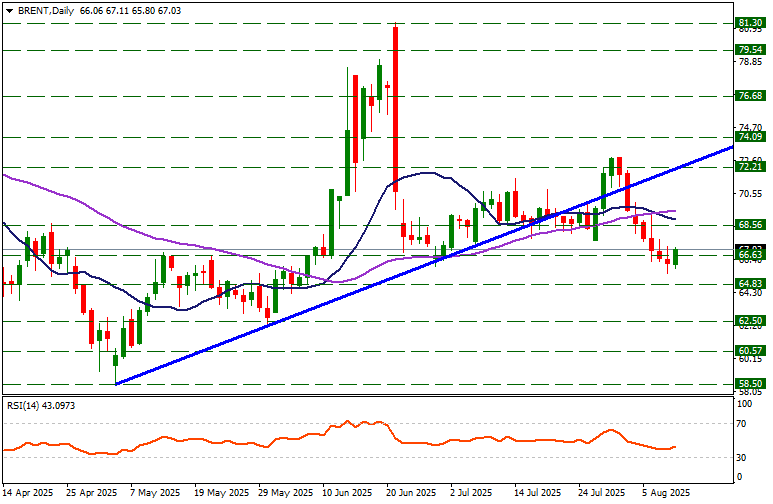Viewport: 773px width, 504px height.
Task: Select the 74.09 price level label
Action: [x=750, y=137]
